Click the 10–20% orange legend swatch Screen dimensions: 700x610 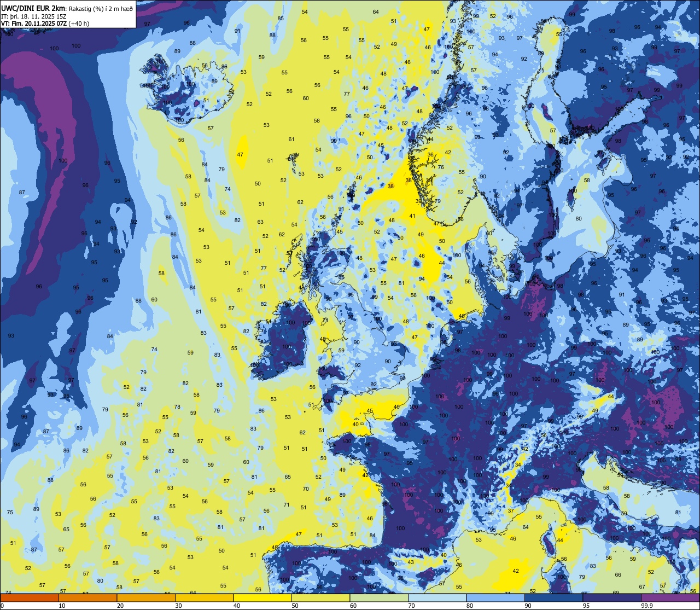88,597
